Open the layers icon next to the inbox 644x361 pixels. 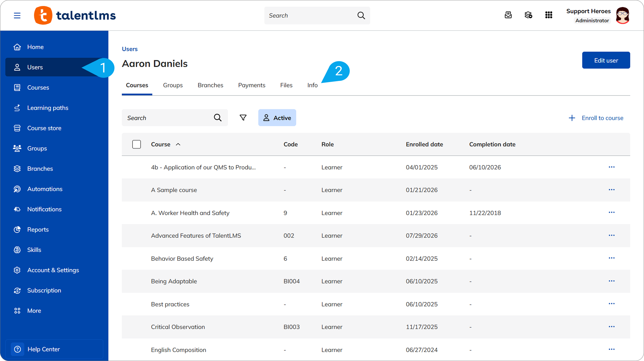pos(528,15)
